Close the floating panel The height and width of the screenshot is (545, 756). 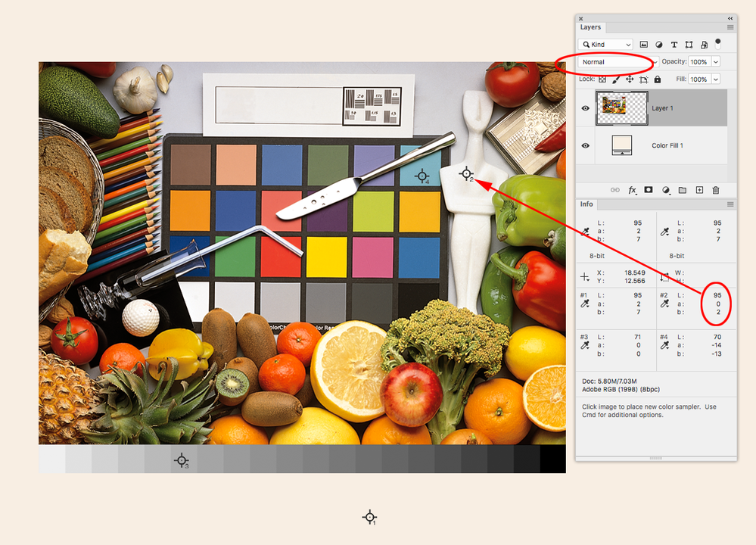581,19
